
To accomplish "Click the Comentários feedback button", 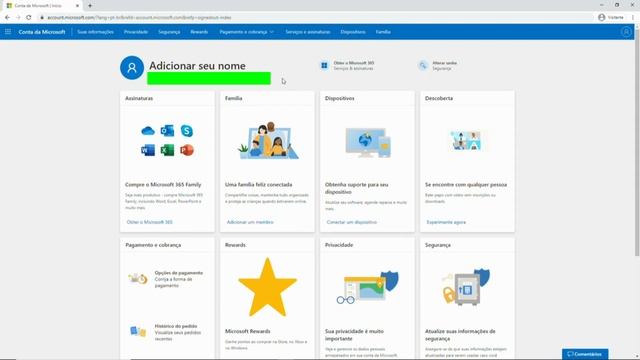I will coord(585,354).
